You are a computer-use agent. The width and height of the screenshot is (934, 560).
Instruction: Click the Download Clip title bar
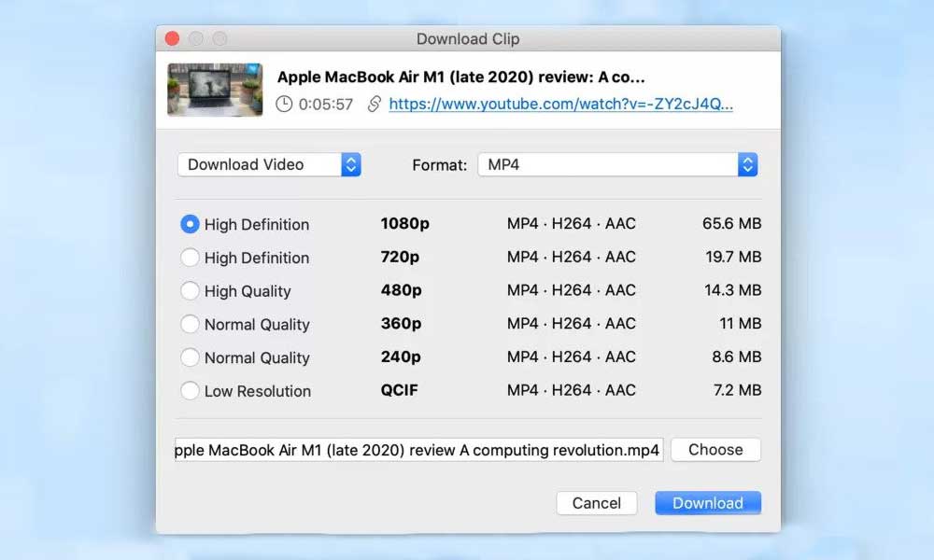point(467,38)
